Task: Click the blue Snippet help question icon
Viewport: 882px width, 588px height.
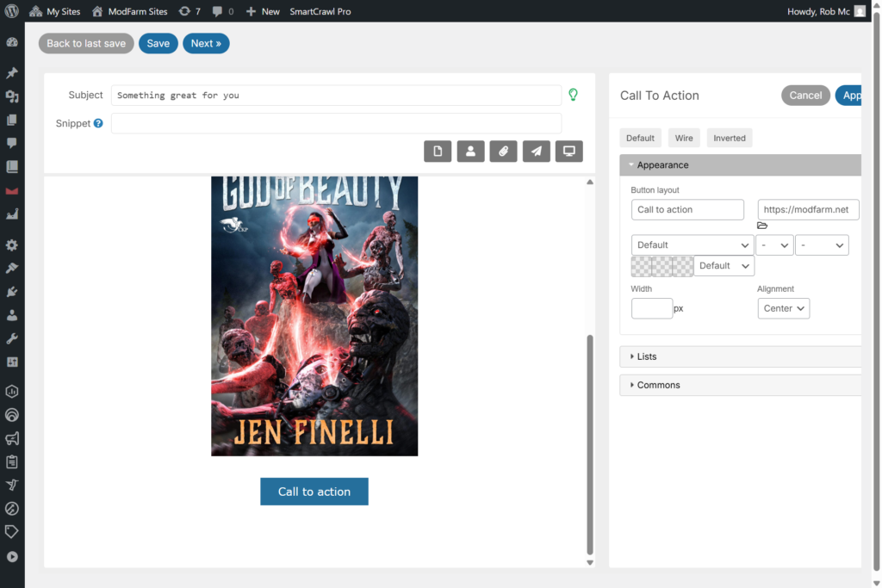Action: click(98, 124)
